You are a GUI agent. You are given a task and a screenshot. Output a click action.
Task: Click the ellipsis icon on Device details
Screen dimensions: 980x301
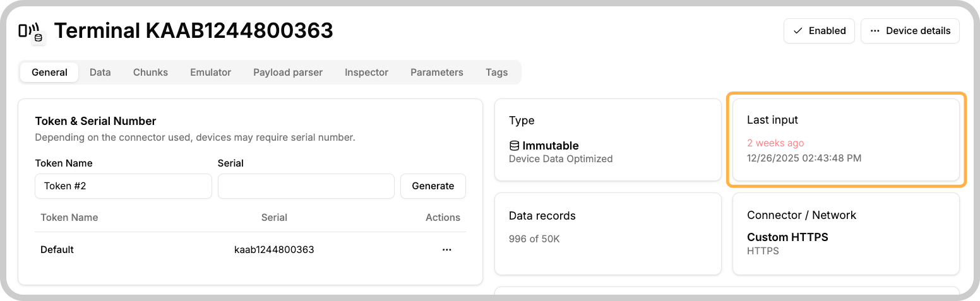click(875, 31)
